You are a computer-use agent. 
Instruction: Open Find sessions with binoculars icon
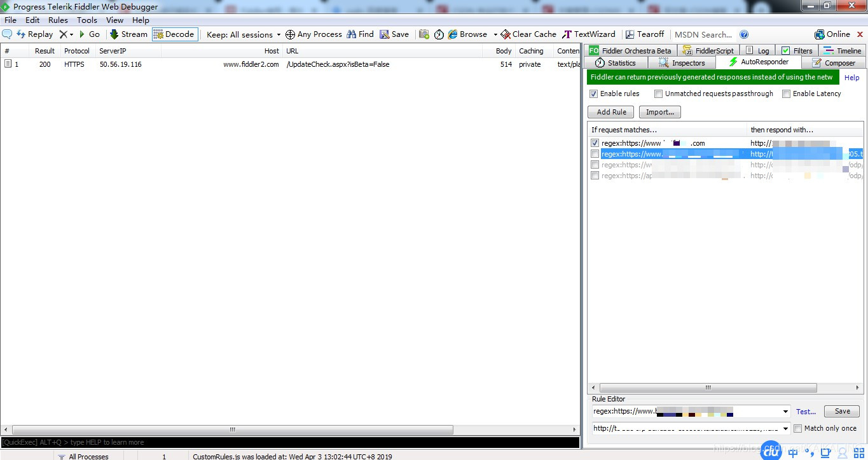point(360,34)
